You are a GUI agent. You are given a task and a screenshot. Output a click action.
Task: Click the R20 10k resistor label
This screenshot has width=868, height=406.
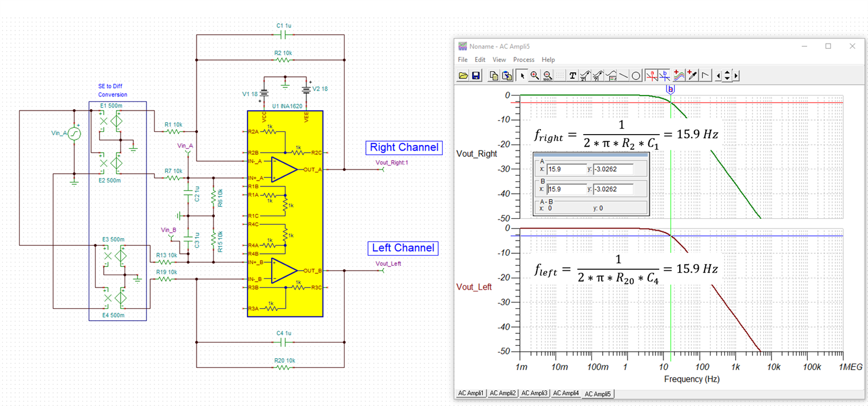[285, 360]
